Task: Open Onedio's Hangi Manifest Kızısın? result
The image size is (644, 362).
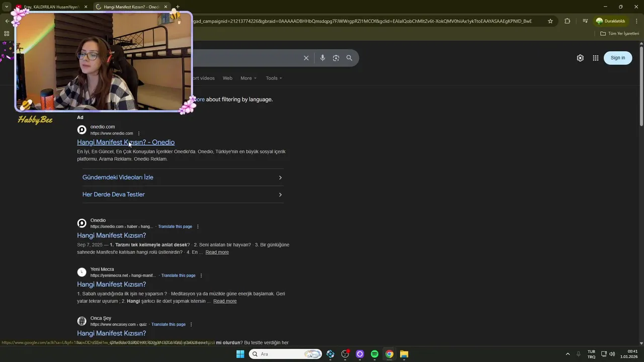Action: 111,235
